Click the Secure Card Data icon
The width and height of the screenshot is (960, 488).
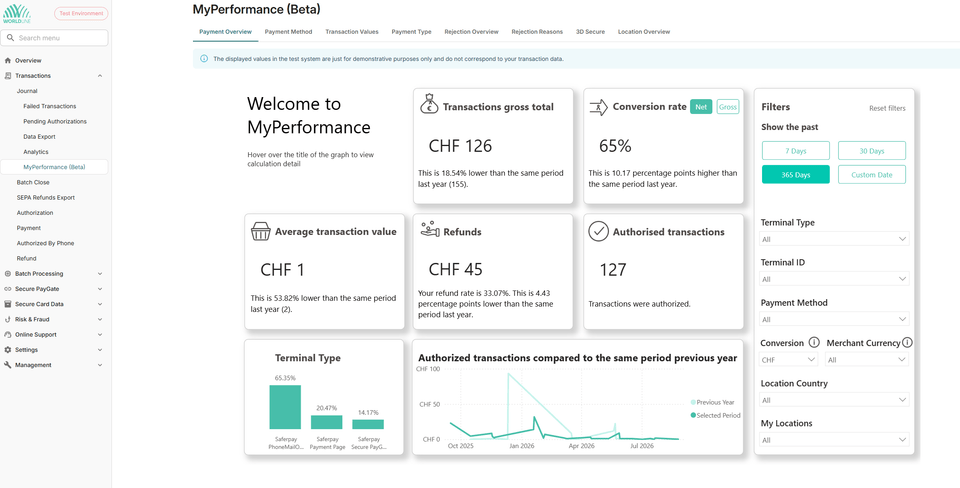click(7, 304)
